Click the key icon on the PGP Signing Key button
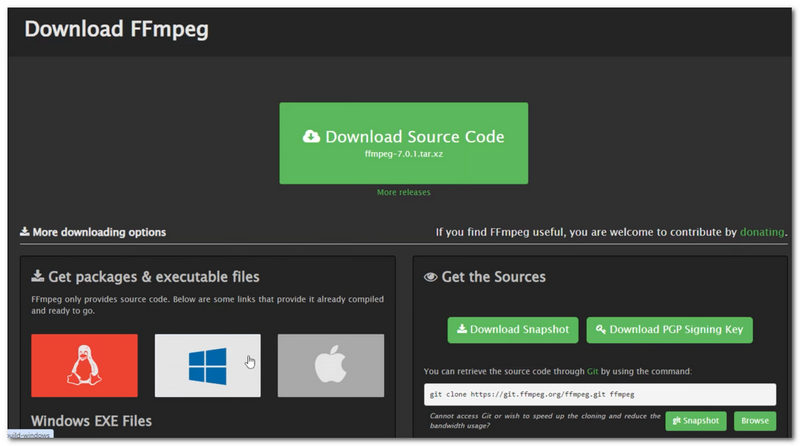 [x=600, y=329]
